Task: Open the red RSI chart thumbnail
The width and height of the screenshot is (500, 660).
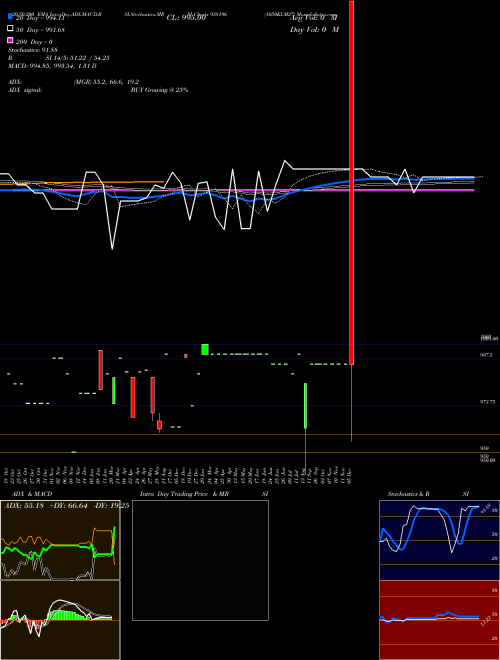Action: [x=439, y=620]
